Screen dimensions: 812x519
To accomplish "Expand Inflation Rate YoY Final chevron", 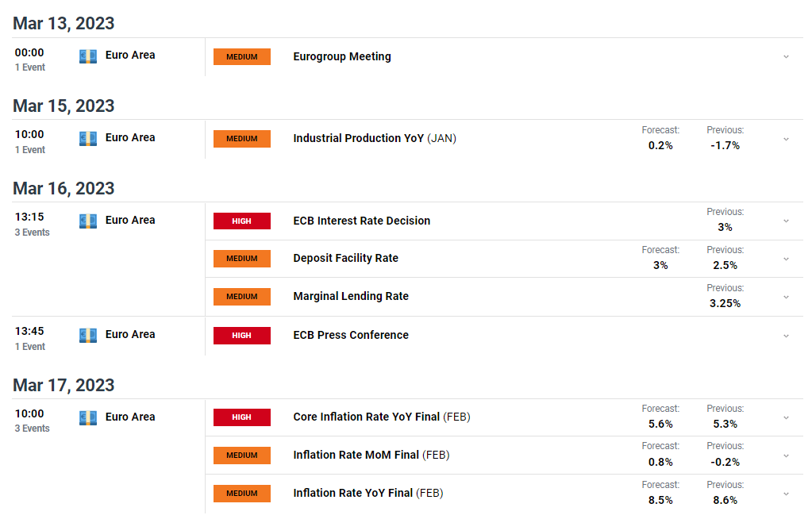I will tap(786, 494).
